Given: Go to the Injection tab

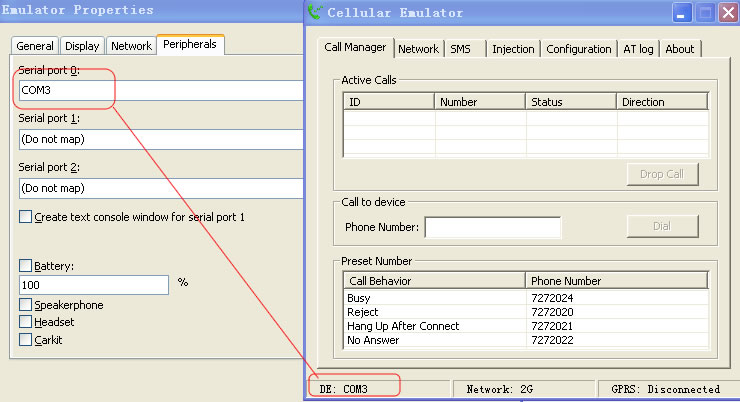Looking at the screenshot, I should coord(513,49).
